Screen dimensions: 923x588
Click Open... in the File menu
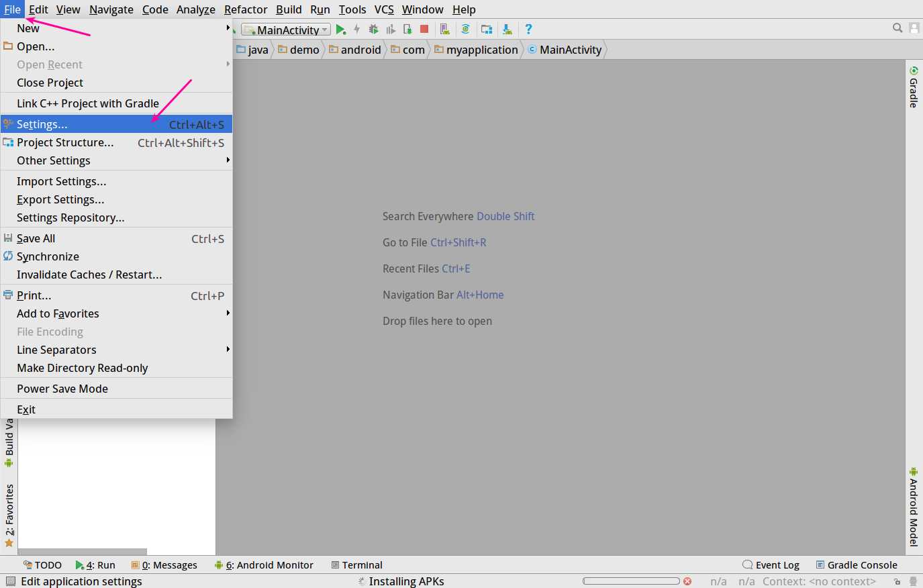click(116, 46)
